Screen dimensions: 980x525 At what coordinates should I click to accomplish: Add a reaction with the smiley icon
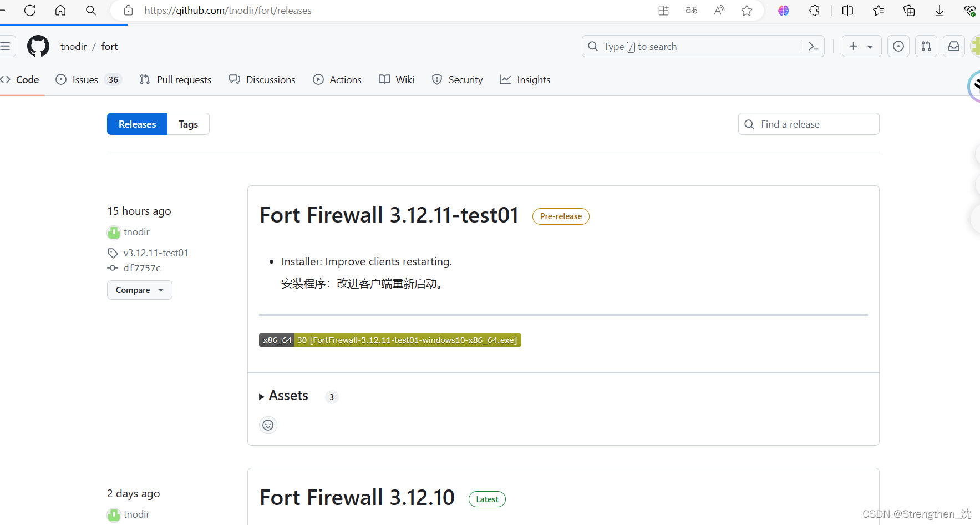point(268,425)
